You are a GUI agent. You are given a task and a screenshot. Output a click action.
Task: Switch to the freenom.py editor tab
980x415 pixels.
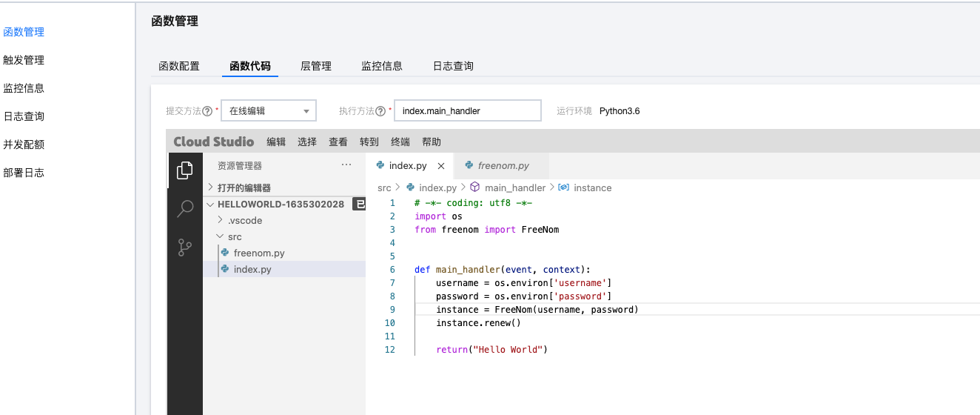click(x=503, y=166)
